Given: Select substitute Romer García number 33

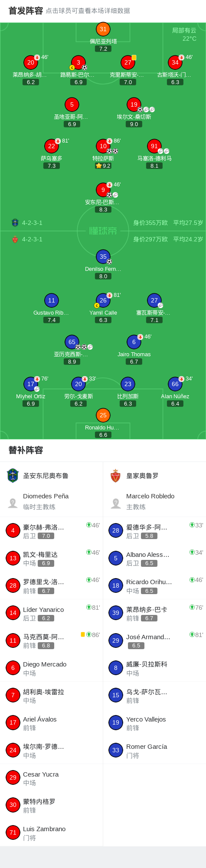Looking at the screenshot, I should point(154,750).
